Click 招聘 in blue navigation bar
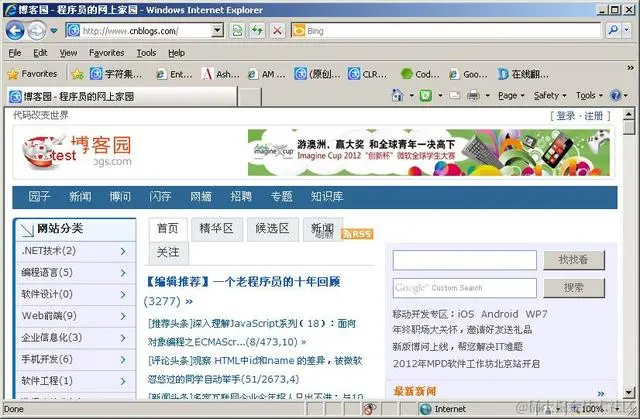Viewport: 640px width, 419px height. 241,197
